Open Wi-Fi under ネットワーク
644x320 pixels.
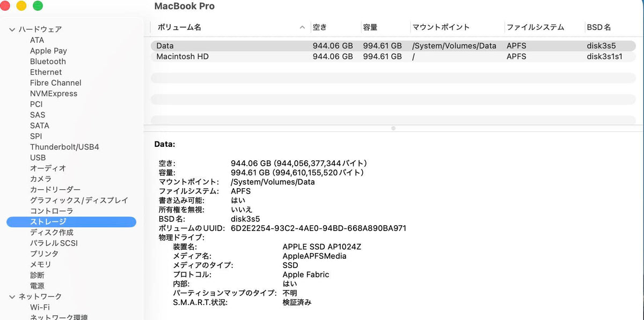40,307
